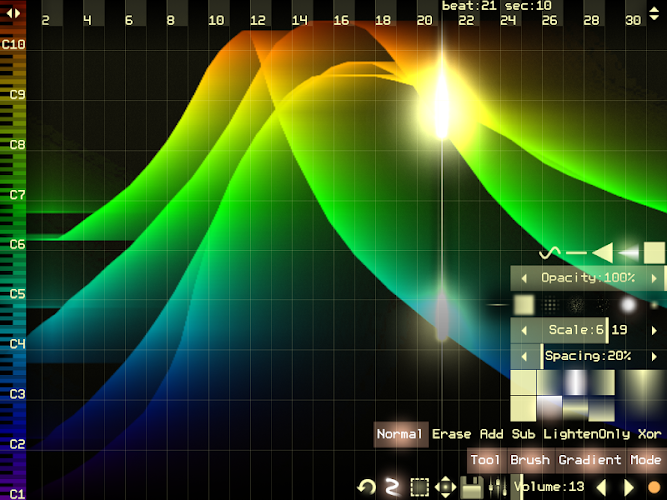
Task: Select the faded triangle tool shape
Action: (628, 253)
